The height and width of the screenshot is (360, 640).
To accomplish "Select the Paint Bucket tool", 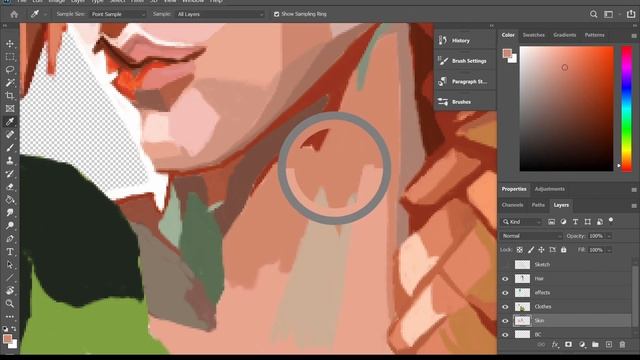I will [10, 200].
